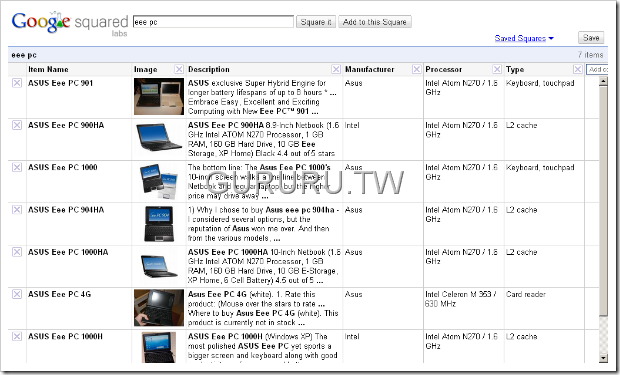Select item name ASUS Eee PC 904HA
This screenshot has height=375, width=620.
[66, 210]
